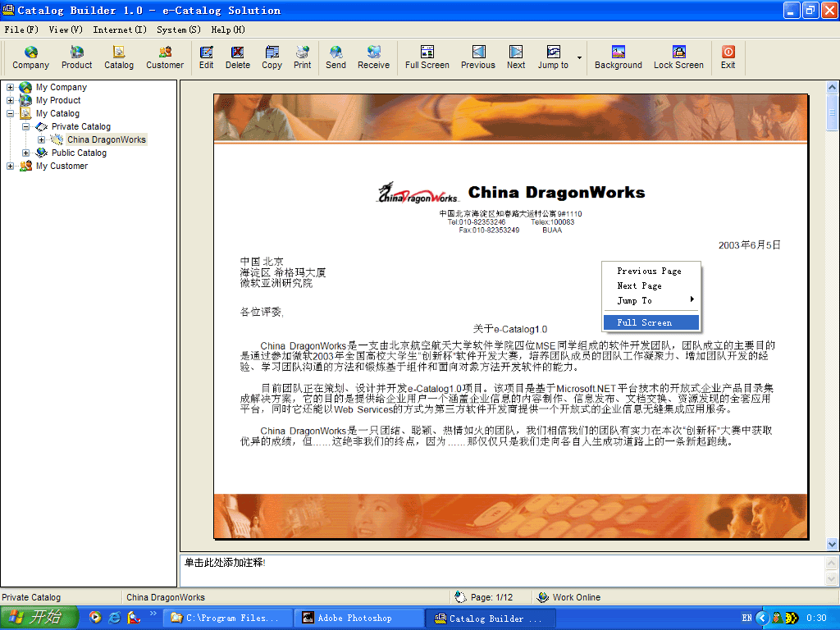The width and height of the screenshot is (840, 630).
Task: Open the Internet menu
Action: [x=120, y=30]
